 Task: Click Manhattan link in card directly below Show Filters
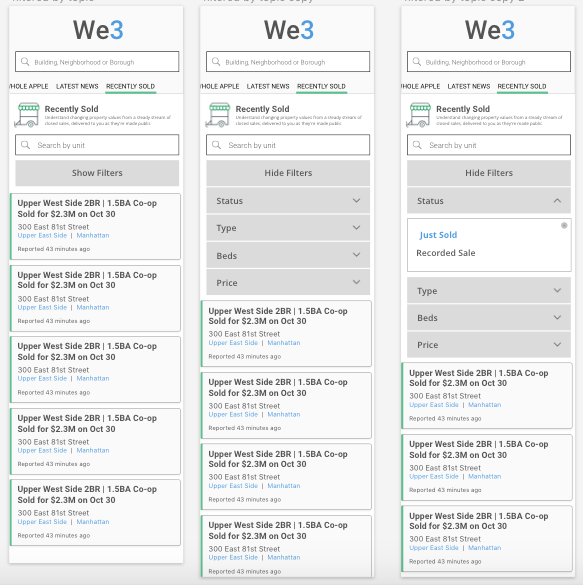tap(93, 235)
